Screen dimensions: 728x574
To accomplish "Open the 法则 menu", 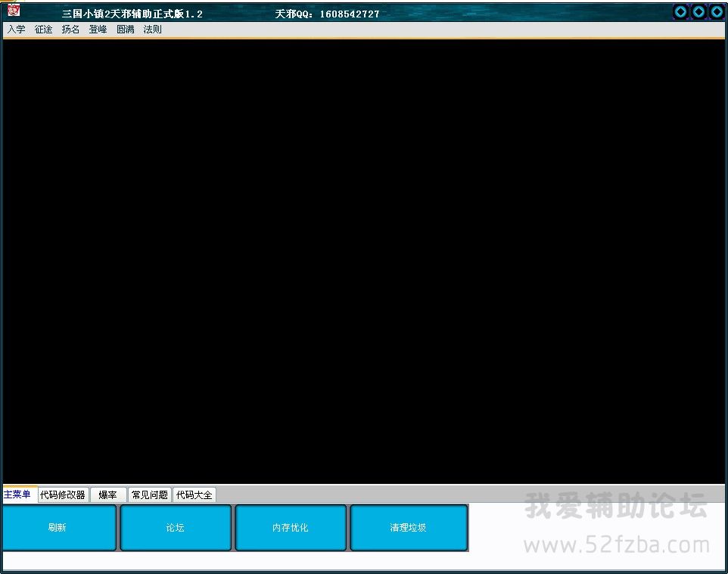I will 152,30.
